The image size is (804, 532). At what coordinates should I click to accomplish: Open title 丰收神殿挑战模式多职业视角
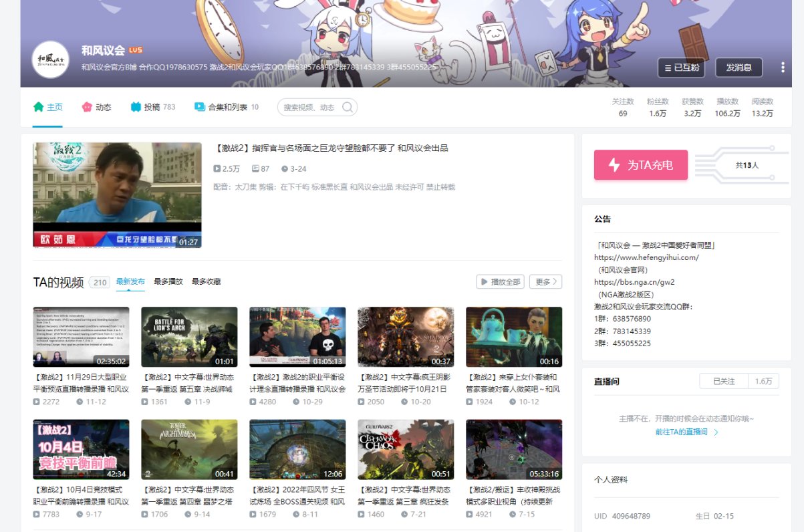[x=514, y=496]
